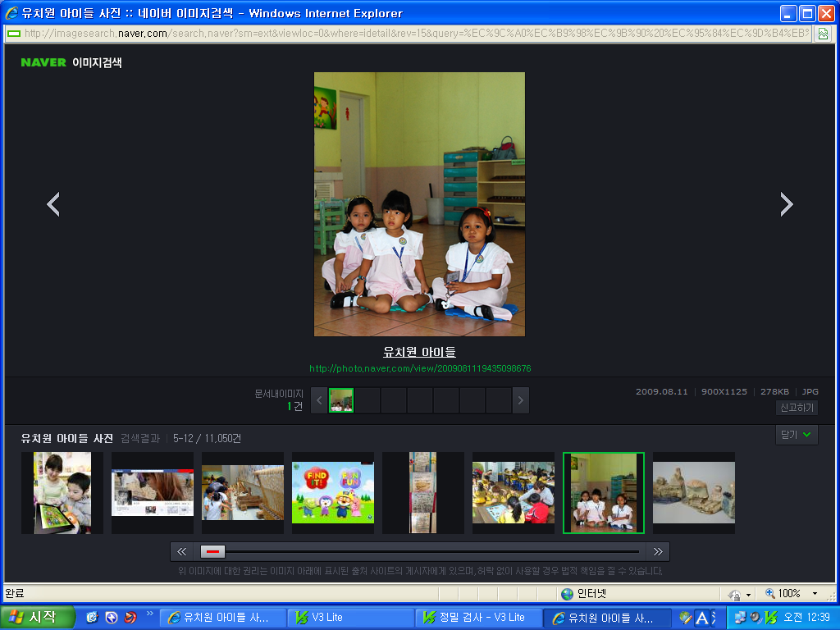
Task: Open the photo.naver.com source URL link
Action: tap(419, 368)
